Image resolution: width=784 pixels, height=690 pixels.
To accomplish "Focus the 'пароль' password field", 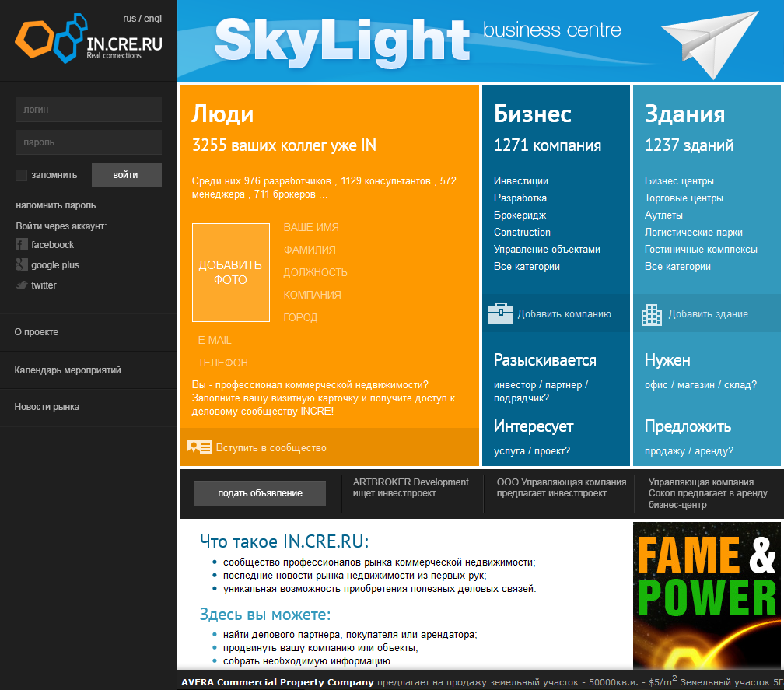I will pos(89,142).
